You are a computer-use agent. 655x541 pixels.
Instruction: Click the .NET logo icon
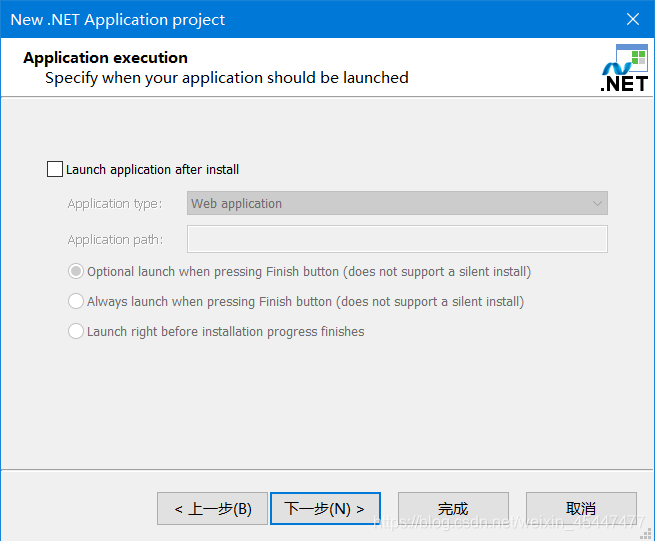(625, 68)
